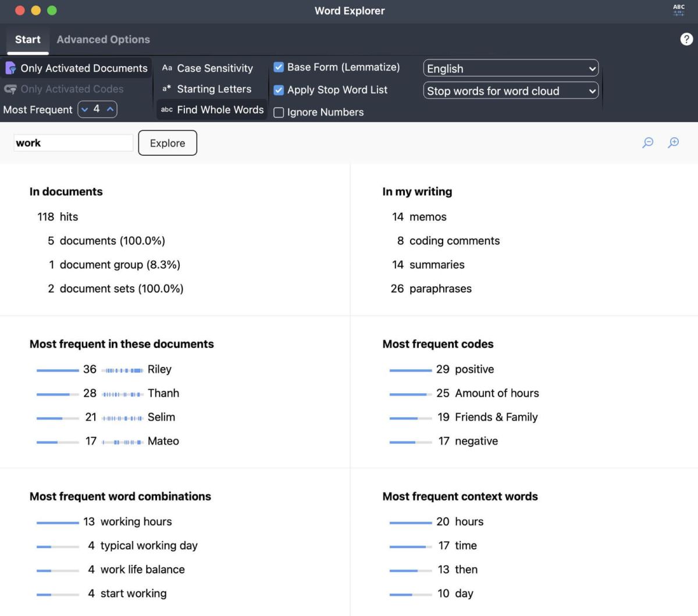The width and height of the screenshot is (698, 616).
Task: Decrease the Most Frequent count
Action: (85, 109)
